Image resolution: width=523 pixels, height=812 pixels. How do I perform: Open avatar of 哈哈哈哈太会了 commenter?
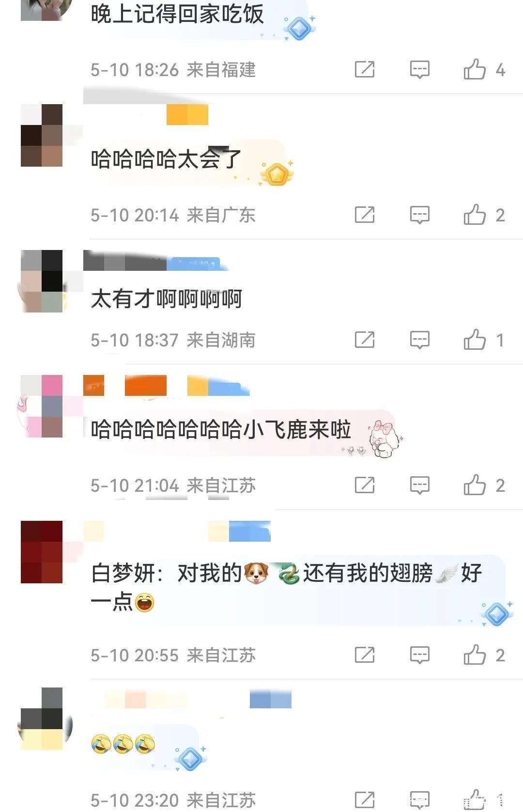point(42,135)
